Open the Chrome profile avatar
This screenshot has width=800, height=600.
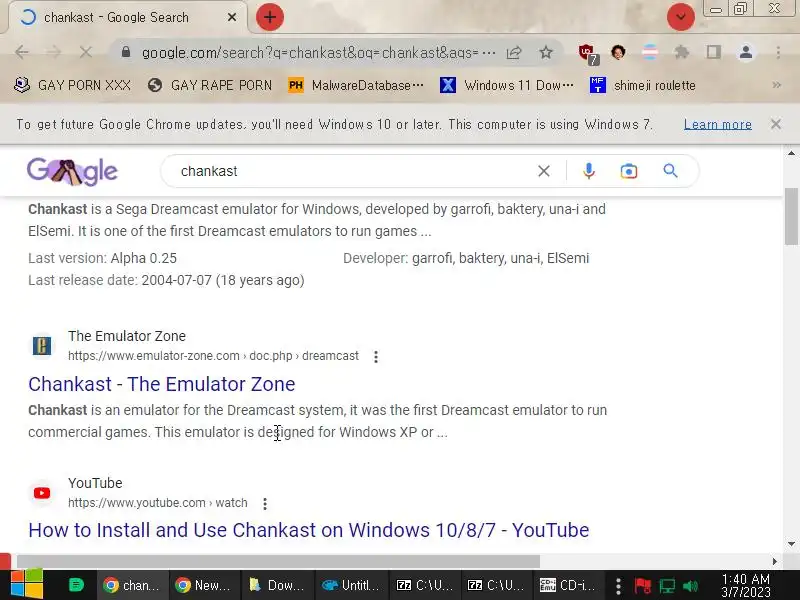[746, 52]
